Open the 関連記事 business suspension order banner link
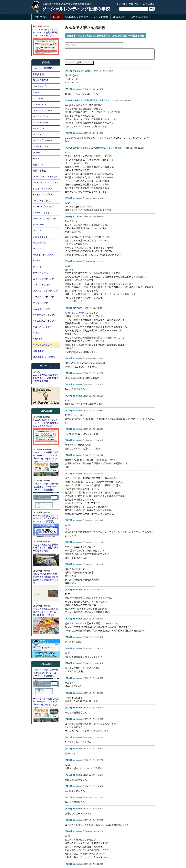 click(x=105, y=35)
